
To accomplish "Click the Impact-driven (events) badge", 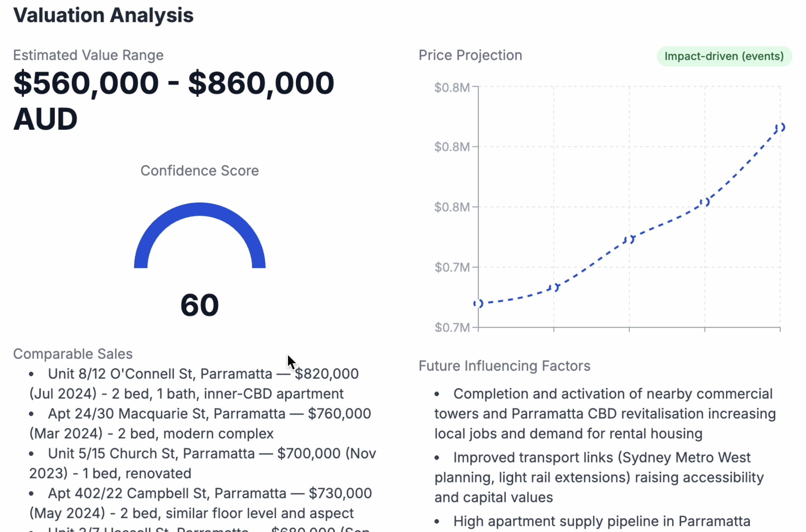I will click(x=724, y=56).
